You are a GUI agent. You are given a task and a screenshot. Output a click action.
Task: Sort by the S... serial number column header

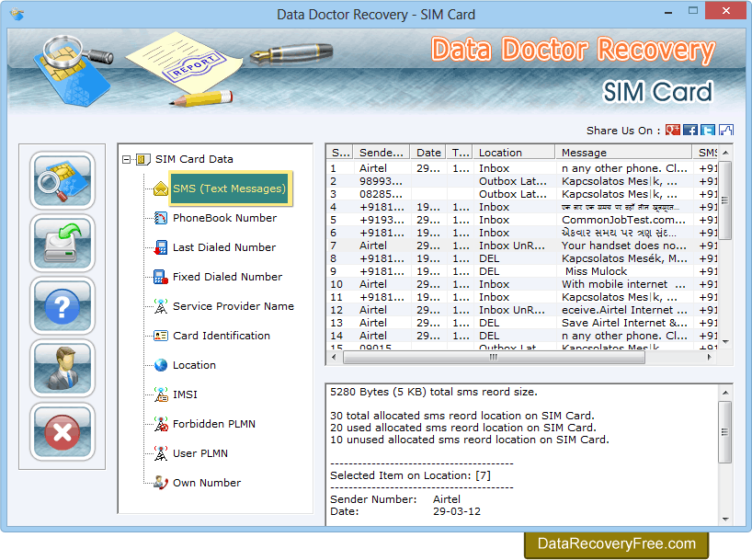click(340, 153)
